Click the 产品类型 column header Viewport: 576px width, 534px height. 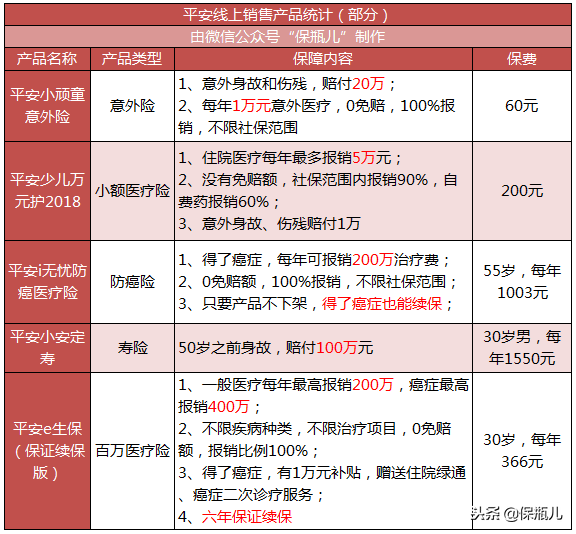click(x=132, y=59)
